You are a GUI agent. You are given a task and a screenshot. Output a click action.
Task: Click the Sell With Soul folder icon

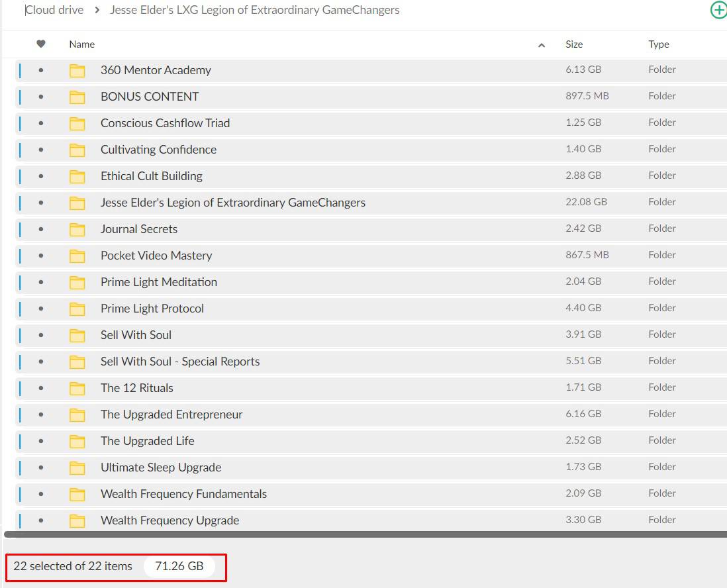pyautogui.click(x=77, y=336)
